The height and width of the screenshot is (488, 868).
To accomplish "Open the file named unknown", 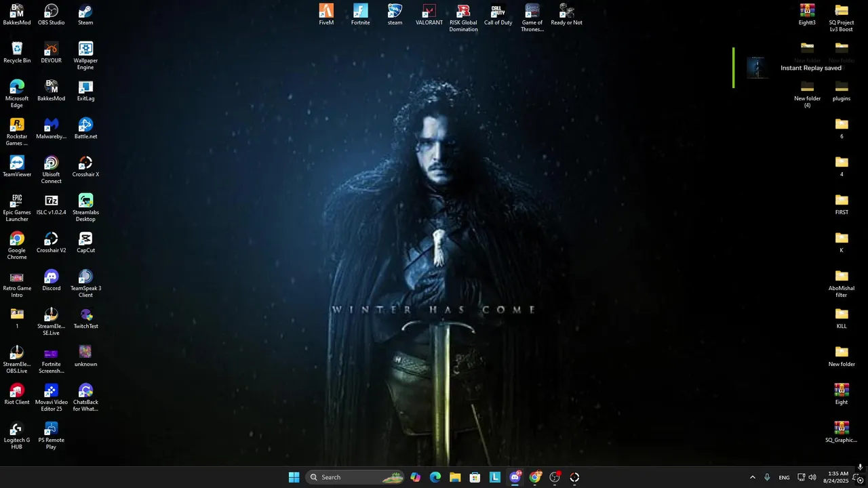I will (x=85, y=357).
